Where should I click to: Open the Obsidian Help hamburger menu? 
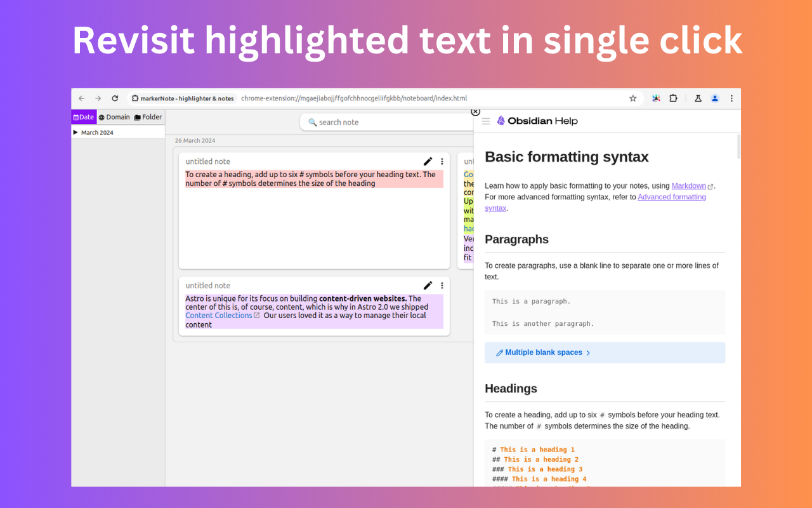pos(486,121)
